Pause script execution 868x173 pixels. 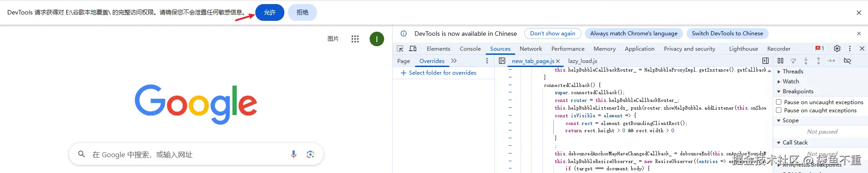pos(780,61)
